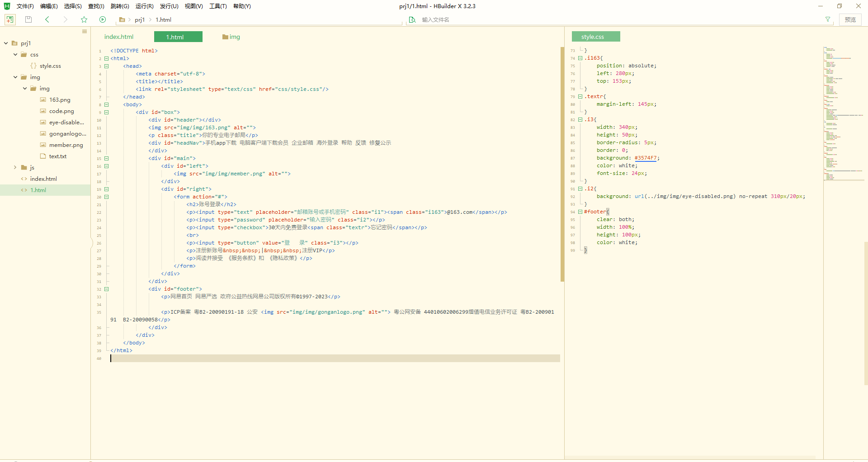Click the CSS minimap preview

844,113
